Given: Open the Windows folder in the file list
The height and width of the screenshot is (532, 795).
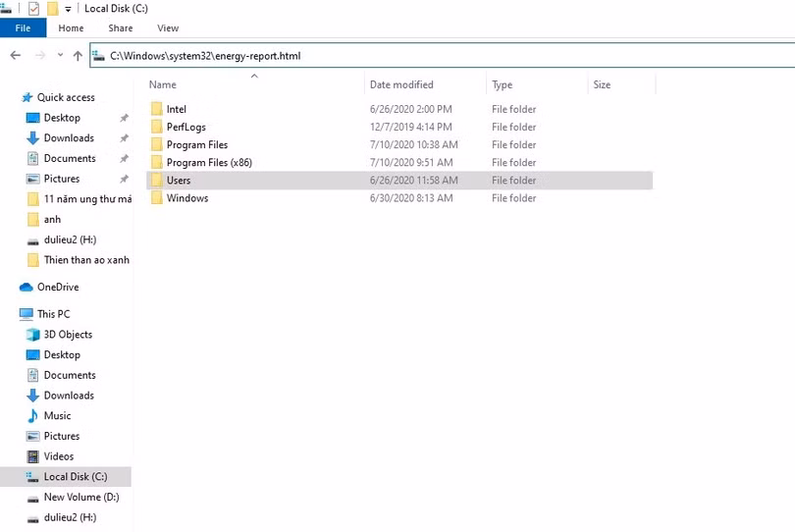Looking at the screenshot, I should [186, 198].
